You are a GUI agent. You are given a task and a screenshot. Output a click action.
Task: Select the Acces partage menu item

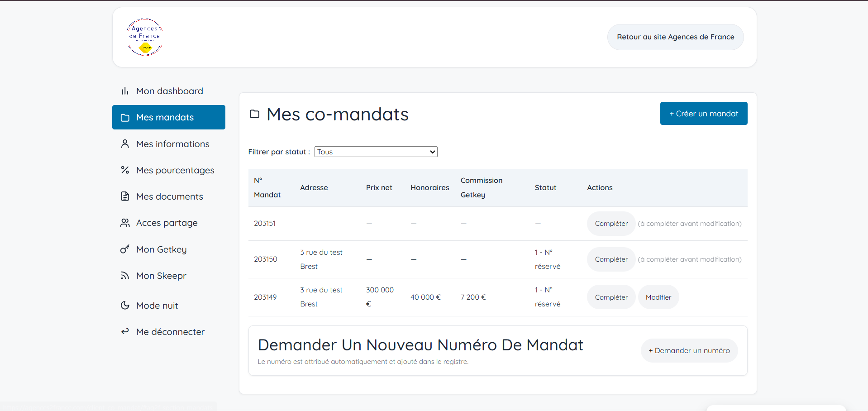(x=169, y=223)
